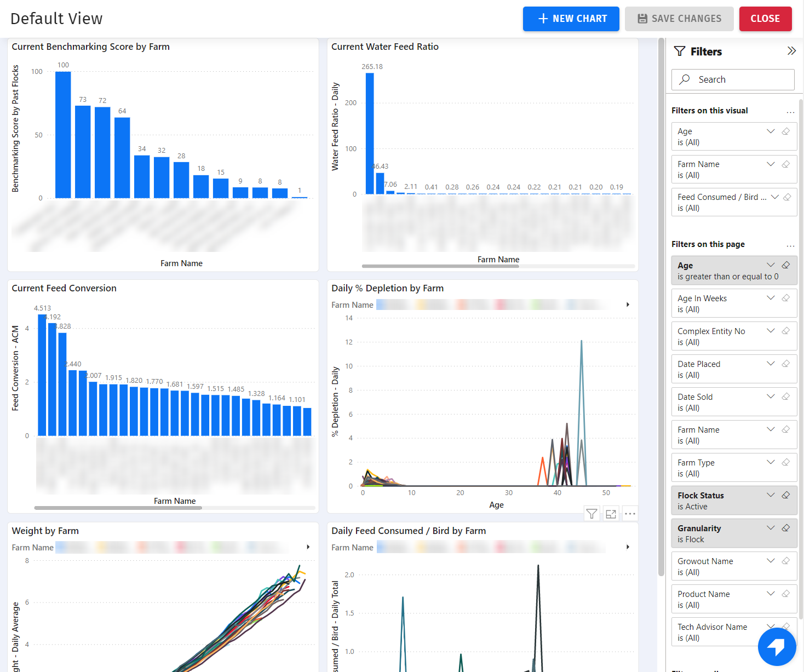This screenshot has width=804, height=672.
Task: Click Feed Conversion chart horizontal scrollbar
Action: 118,508
